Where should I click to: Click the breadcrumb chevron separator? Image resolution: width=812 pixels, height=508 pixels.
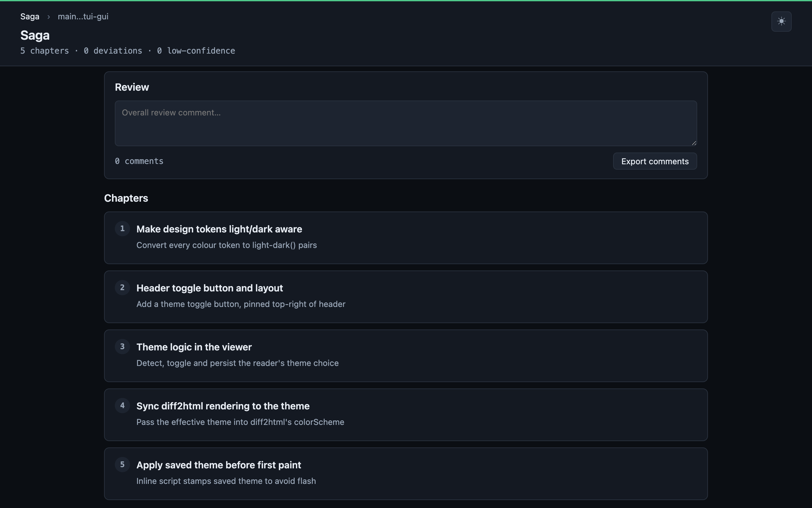pyautogui.click(x=49, y=17)
